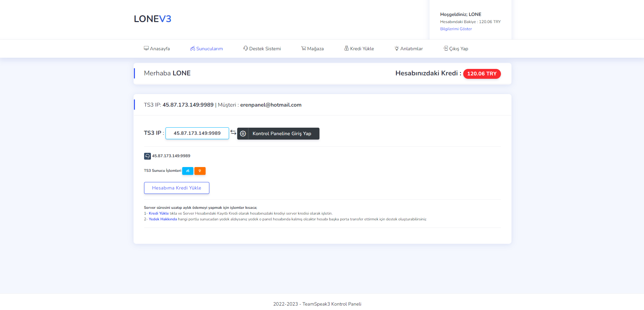Click the 'TS3 Sunucu İşlemleri' label
The width and height of the screenshot is (644, 310).
(x=162, y=171)
